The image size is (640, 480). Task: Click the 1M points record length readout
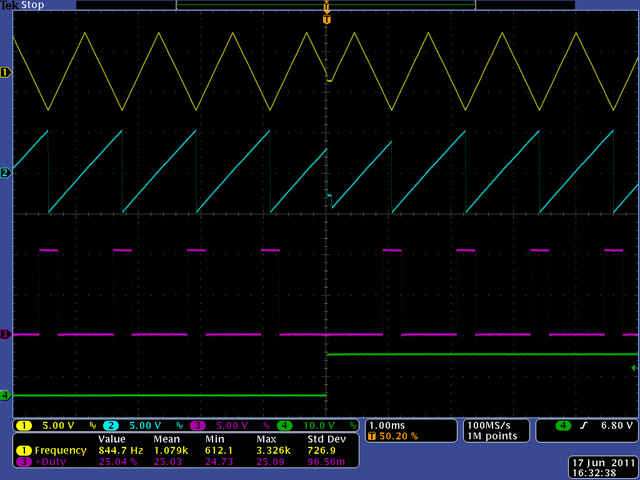click(x=494, y=436)
